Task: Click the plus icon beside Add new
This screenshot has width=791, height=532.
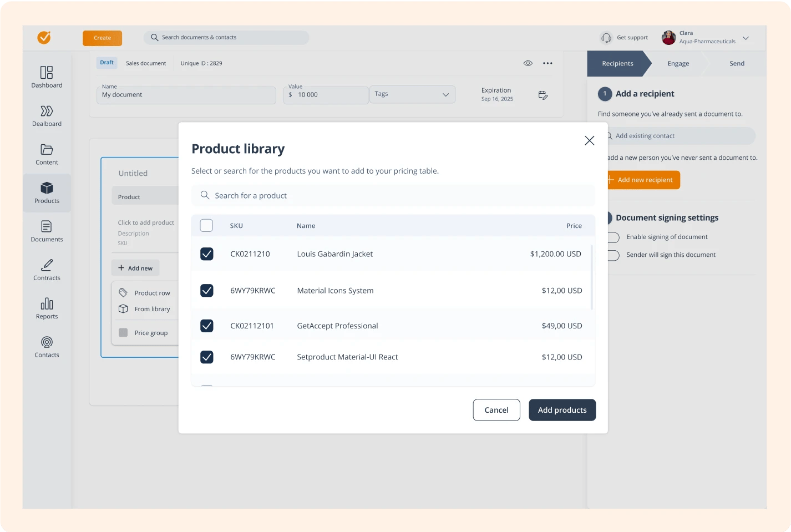Action: (x=121, y=268)
